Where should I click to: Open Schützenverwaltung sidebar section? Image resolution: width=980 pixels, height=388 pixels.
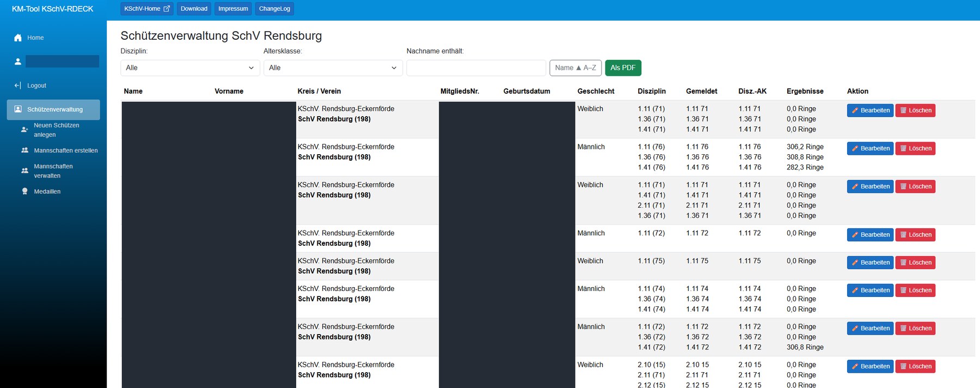(53, 110)
